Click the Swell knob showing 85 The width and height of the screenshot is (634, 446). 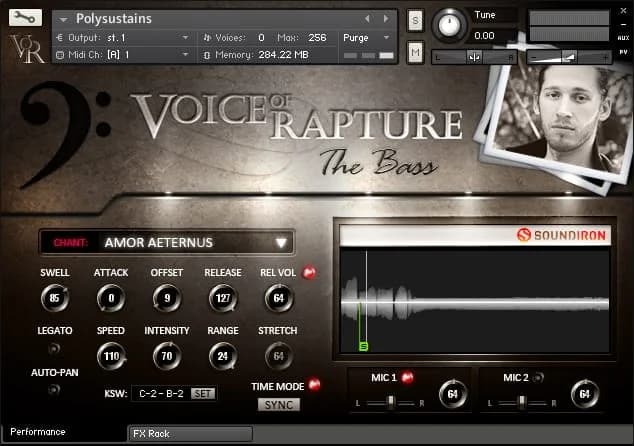pyautogui.click(x=55, y=298)
